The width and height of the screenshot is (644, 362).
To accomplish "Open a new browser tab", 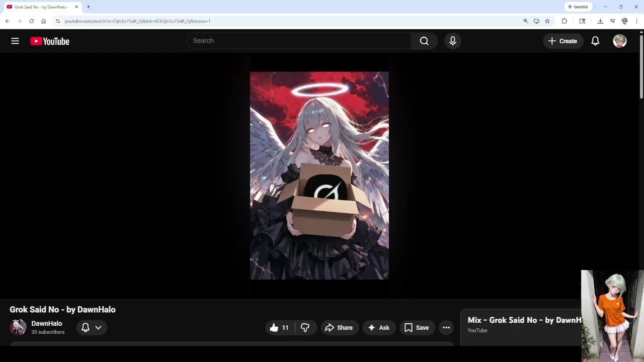I will coord(89,7).
